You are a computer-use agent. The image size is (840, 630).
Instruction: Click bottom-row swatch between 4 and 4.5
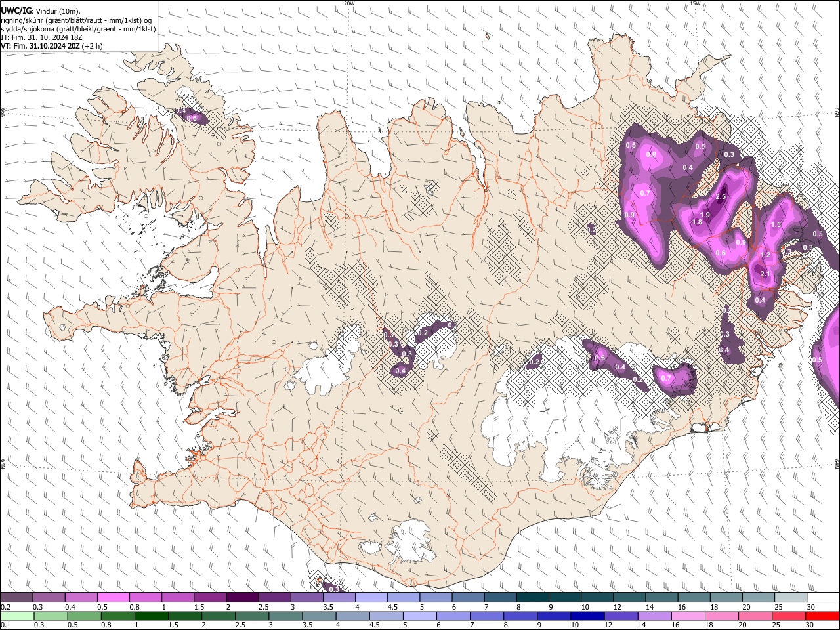[354, 616]
